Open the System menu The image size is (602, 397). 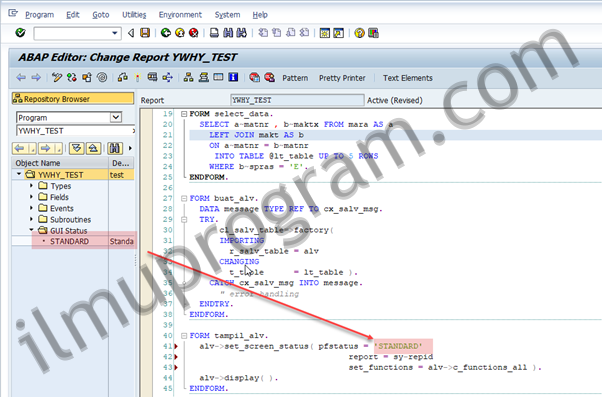pyautogui.click(x=227, y=15)
